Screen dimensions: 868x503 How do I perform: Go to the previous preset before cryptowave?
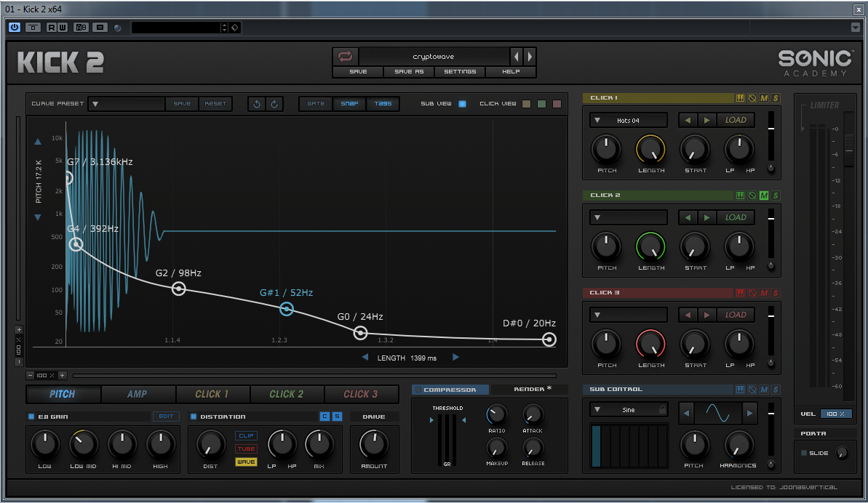click(517, 57)
